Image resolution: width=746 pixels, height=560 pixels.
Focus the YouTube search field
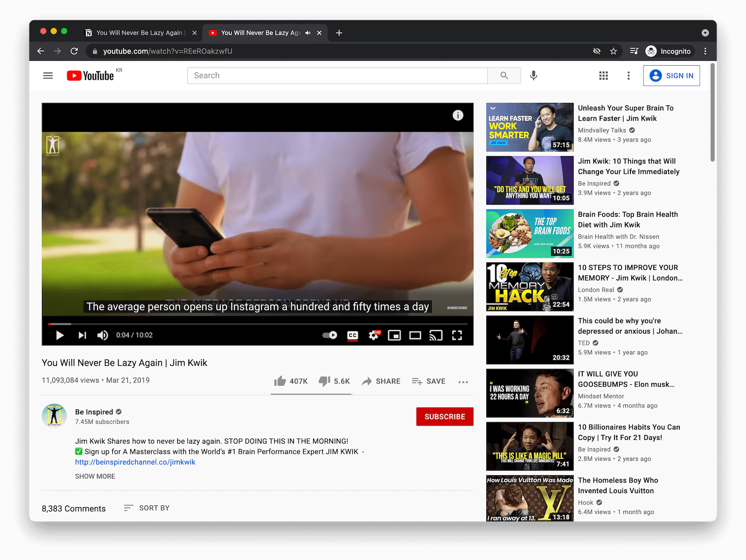click(338, 75)
